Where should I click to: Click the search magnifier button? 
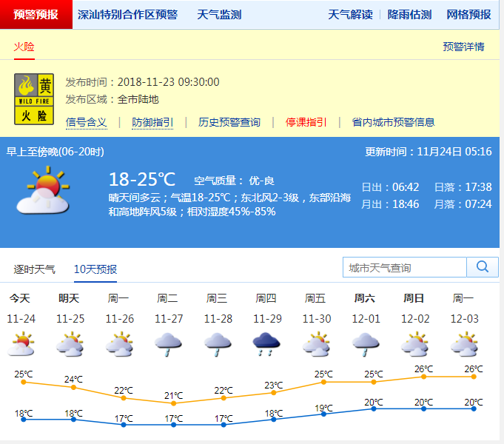pos(483,267)
